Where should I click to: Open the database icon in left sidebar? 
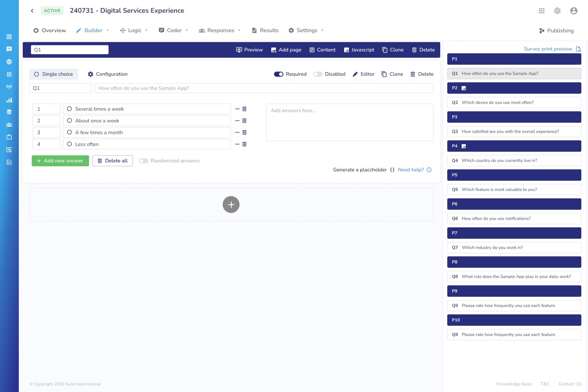[9, 112]
